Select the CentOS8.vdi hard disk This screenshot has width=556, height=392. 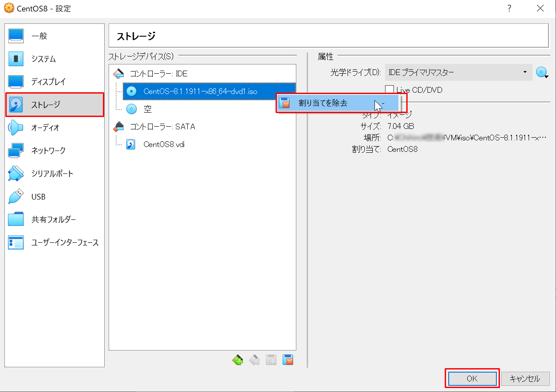coord(164,144)
